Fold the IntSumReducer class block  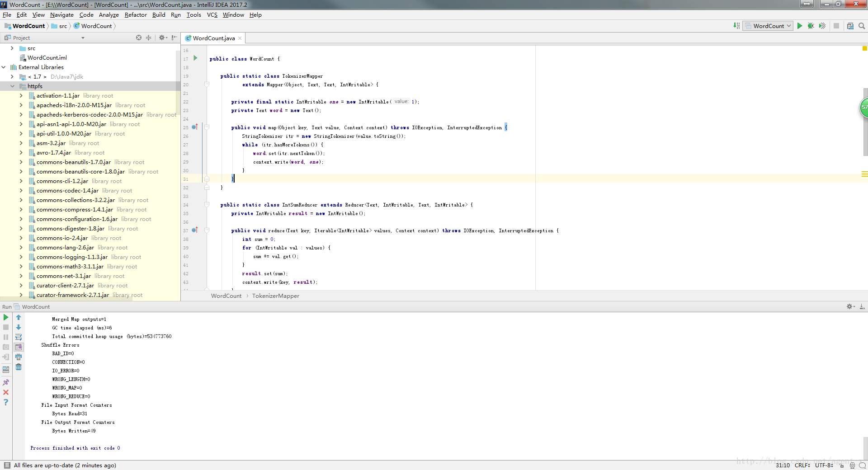coord(207,204)
